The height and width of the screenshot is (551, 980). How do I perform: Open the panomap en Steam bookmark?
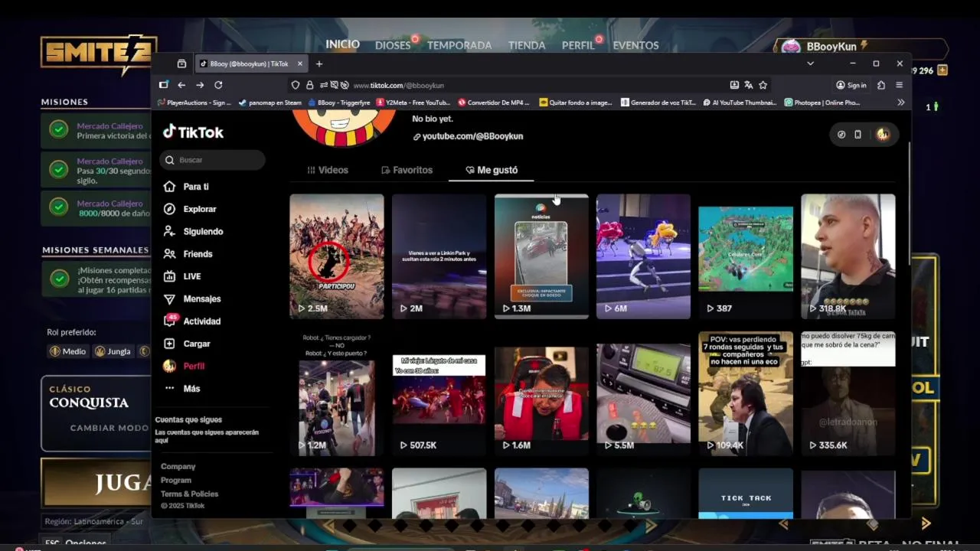coord(270,102)
